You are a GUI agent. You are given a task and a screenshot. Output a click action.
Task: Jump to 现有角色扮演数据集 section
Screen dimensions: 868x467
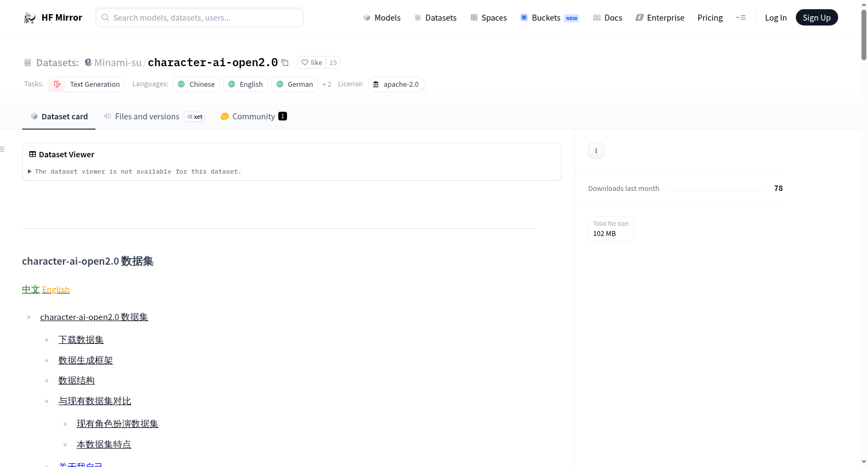tap(117, 424)
